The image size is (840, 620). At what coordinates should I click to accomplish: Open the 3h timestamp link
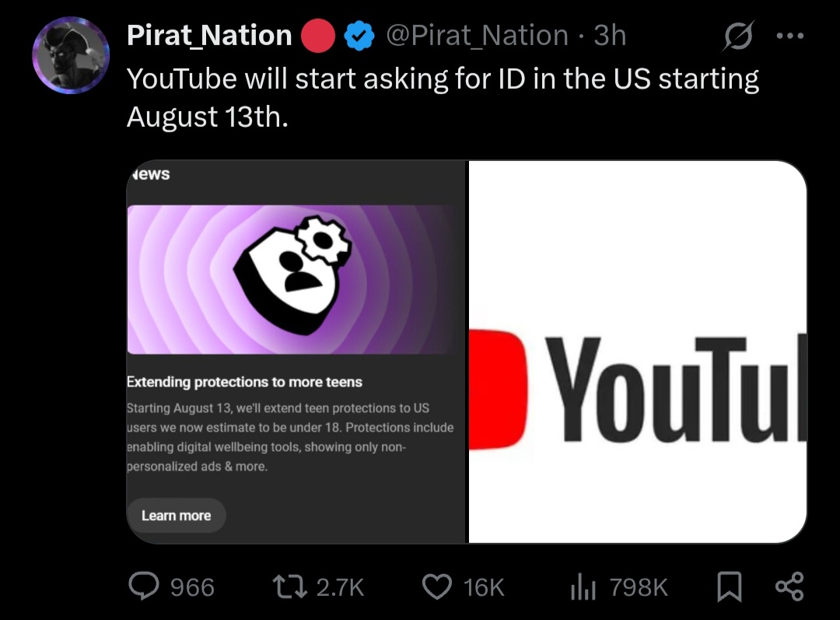[x=610, y=35]
